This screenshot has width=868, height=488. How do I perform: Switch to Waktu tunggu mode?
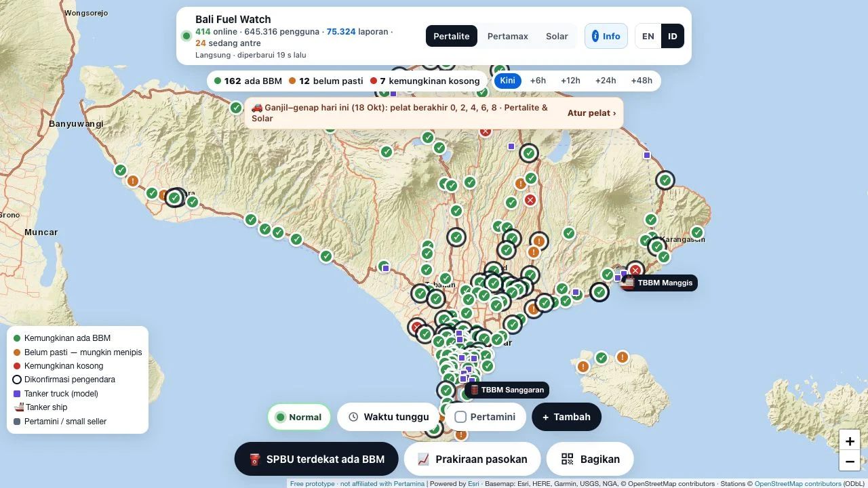point(389,417)
